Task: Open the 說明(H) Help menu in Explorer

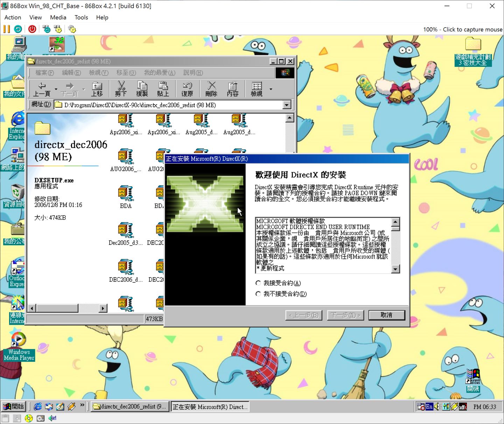Action: (193, 73)
